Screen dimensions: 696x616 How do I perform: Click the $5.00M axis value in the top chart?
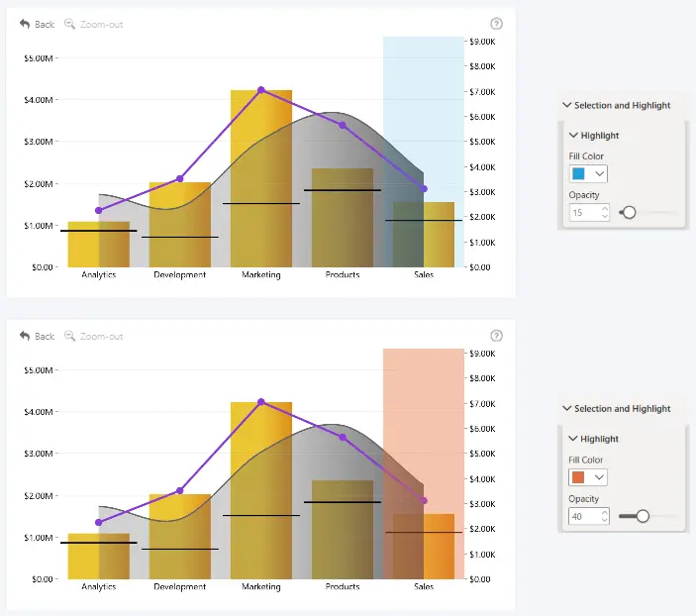pos(39,58)
